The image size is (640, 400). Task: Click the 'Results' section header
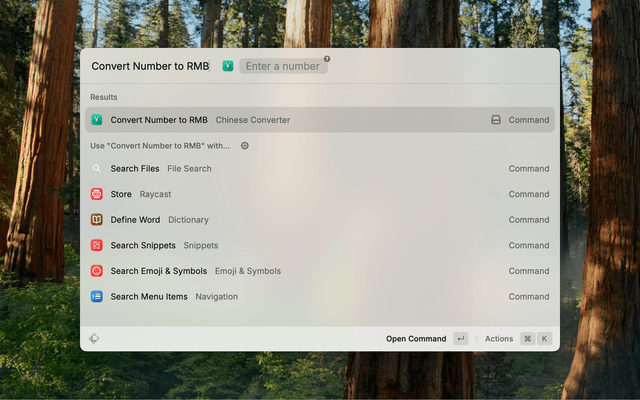tap(104, 97)
